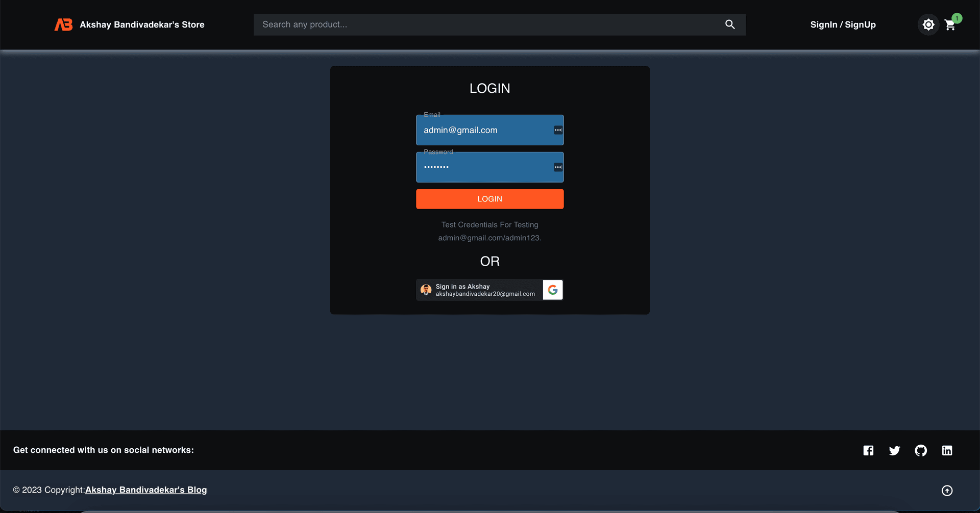Click the admin@gmail.com/admin123 test credentials text
Viewport: 980px width, 513px height.
click(x=490, y=238)
